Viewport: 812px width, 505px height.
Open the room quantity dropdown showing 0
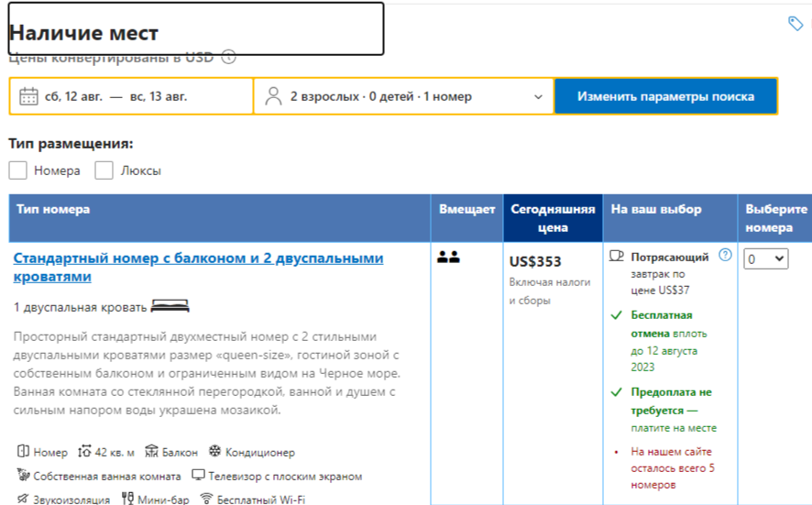[x=766, y=258]
